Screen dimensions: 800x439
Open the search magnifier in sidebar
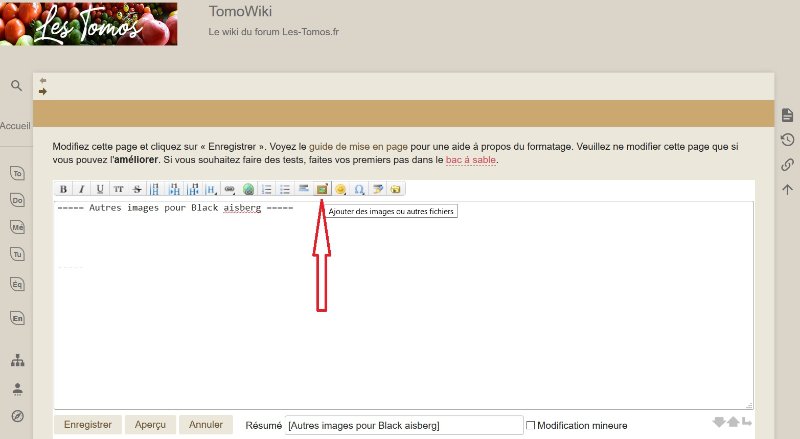click(x=17, y=85)
